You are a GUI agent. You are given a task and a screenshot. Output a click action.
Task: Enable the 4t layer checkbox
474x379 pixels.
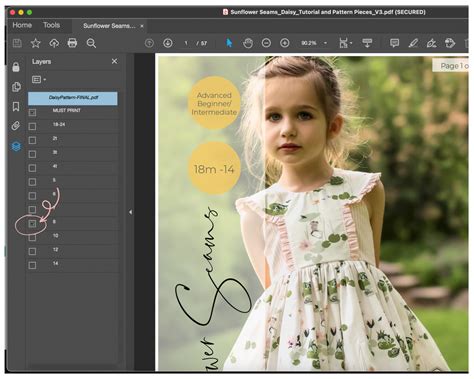(32, 168)
